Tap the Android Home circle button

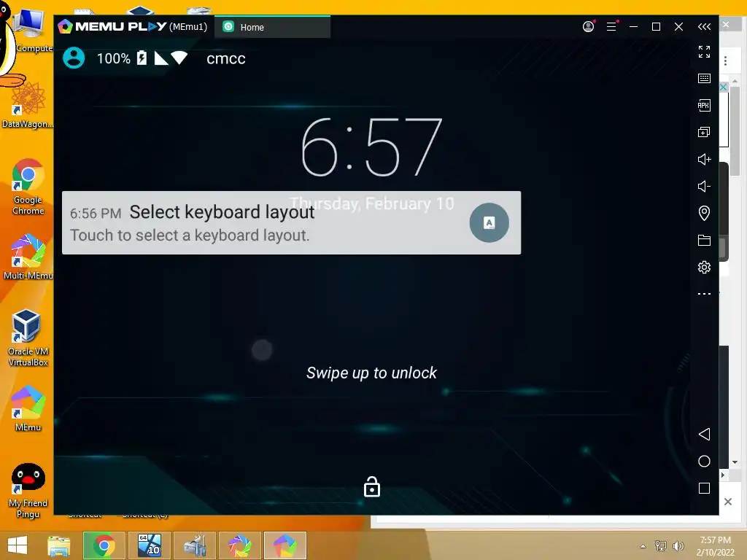click(x=704, y=461)
